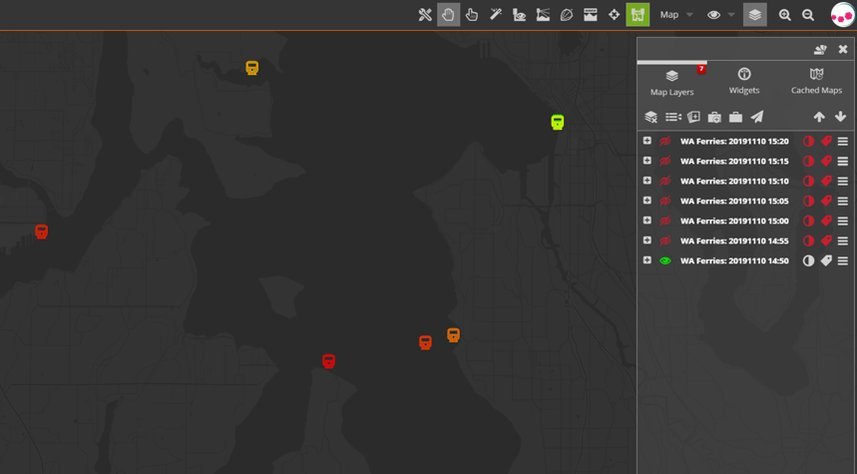The height and width of the screenshot is (474, 857).
Task: Click the paper plane icon in layers toolbar
Action: [757, 117]
